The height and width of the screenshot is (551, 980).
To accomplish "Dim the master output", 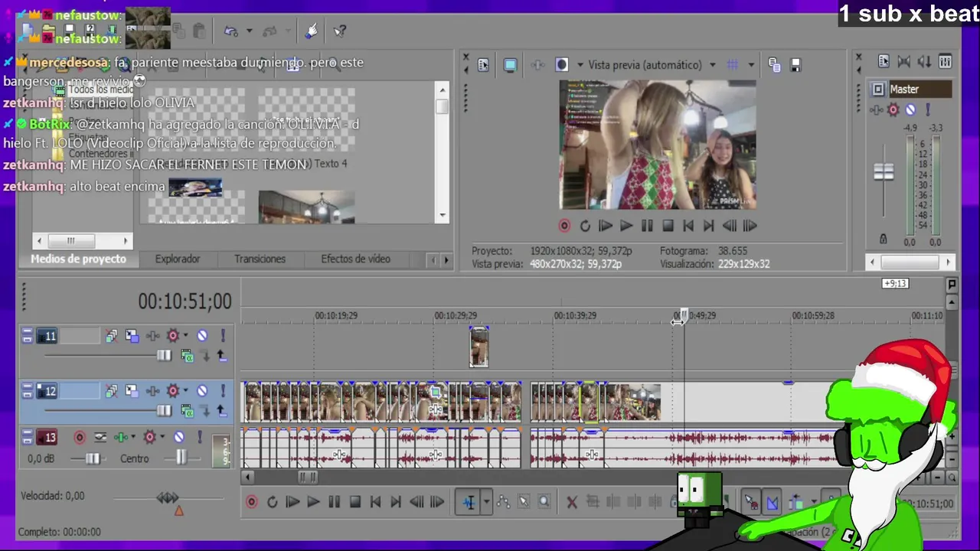I will tap(924, 61).
